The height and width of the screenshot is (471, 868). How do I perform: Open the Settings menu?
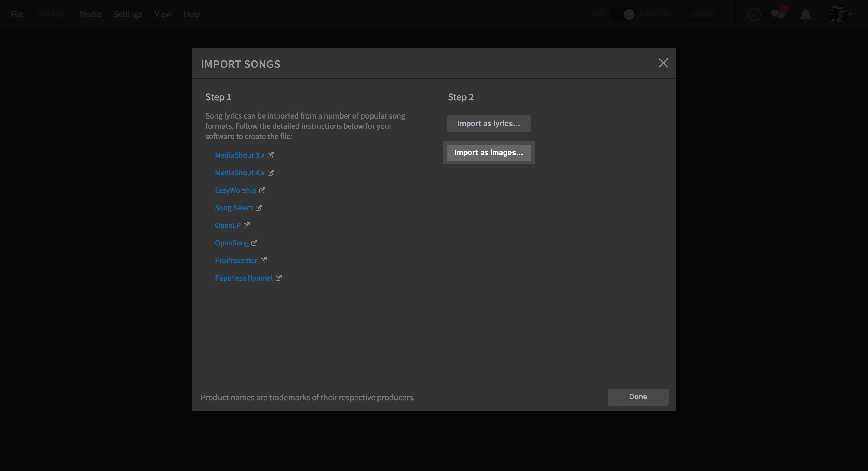pyautogui.click(x=128, y=14)
